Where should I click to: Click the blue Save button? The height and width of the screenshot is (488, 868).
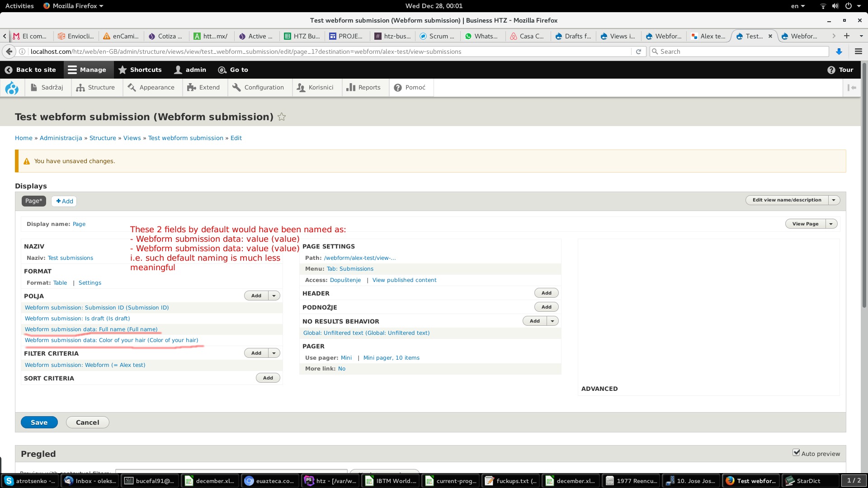pos(39,422)
